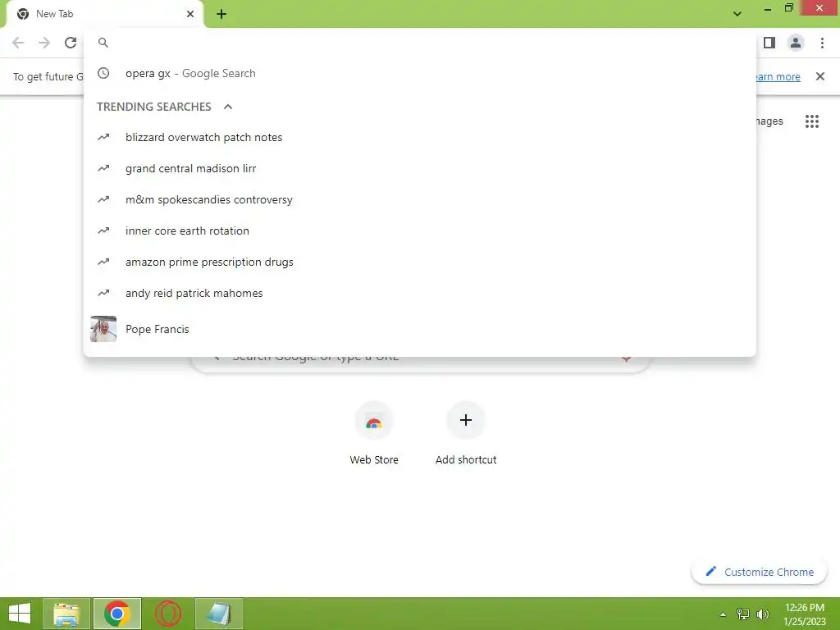Select andy reid patrick mahomes suggestion
Image resolution: width=840 pixels, height=630 pixels.
point(420,293)
